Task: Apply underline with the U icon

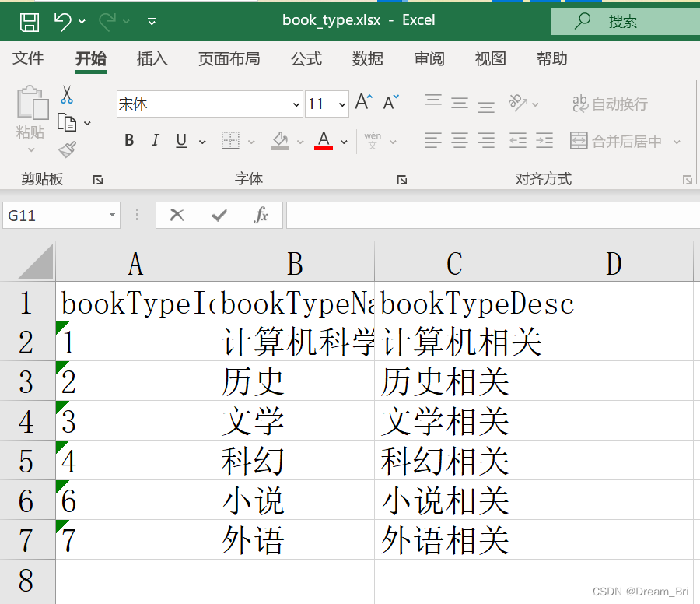Action: point(179,140)
